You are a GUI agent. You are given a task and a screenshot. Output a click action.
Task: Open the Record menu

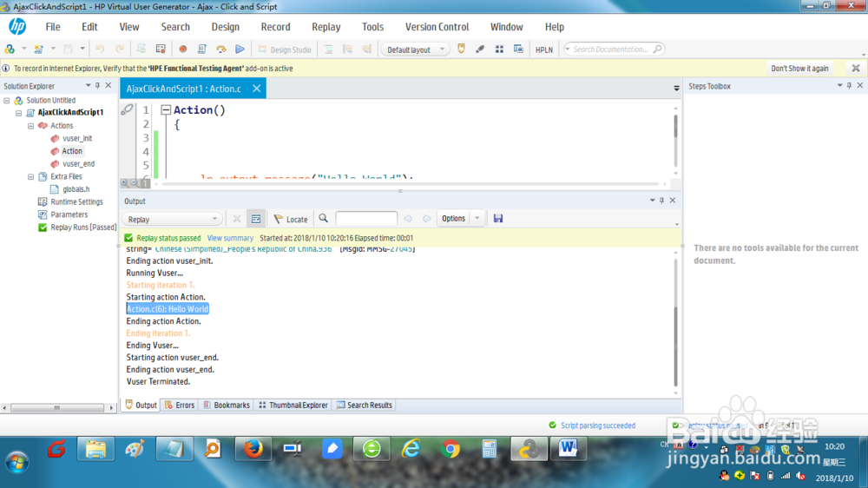pyautogui.click(x=276, y=27)
